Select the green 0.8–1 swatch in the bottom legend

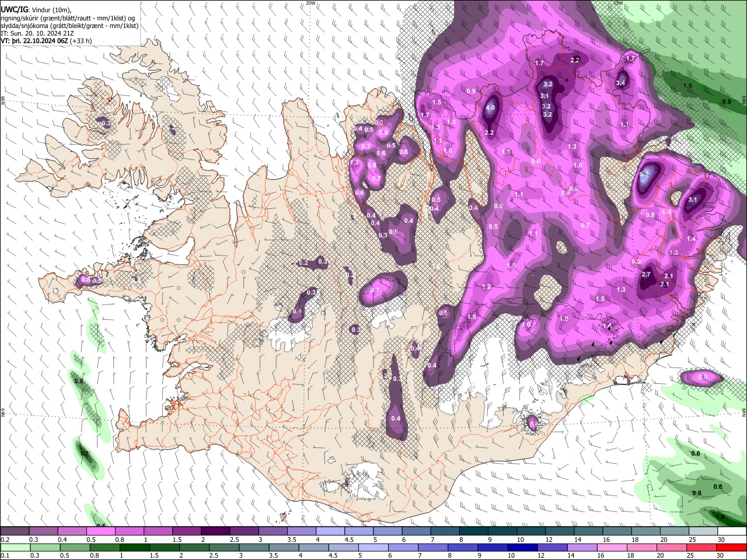click(x=104, y=547)
